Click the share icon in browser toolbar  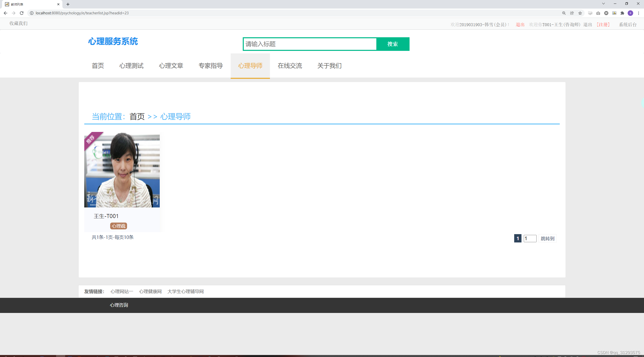click(x=572, y=13)
